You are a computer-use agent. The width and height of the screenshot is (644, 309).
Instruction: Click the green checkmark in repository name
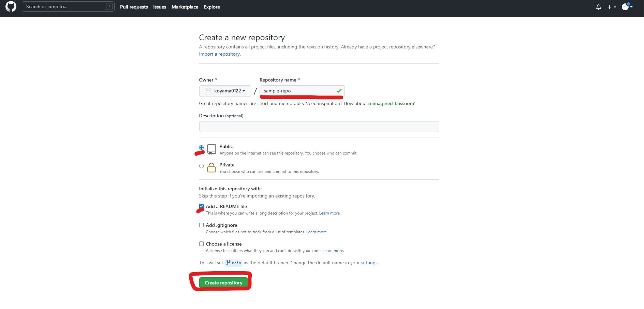point(339,91)
